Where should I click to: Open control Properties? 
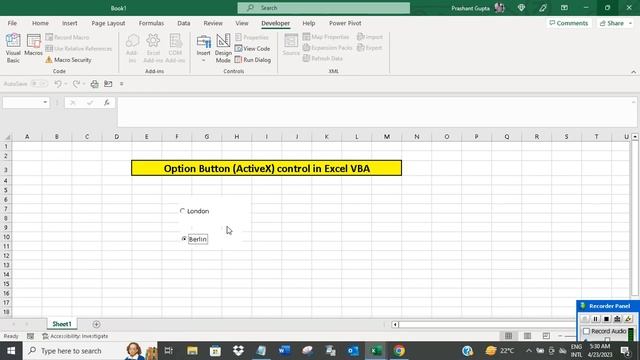252,37
